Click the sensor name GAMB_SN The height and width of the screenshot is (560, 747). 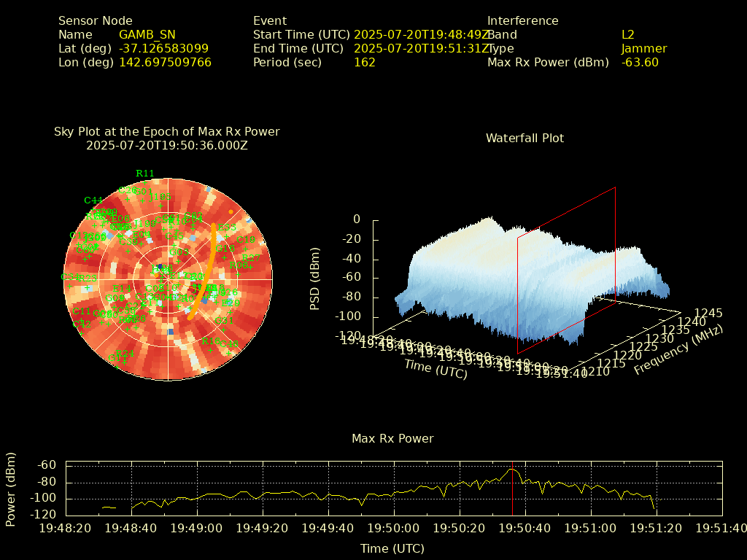pyautogui.click(x=147, y=34)
